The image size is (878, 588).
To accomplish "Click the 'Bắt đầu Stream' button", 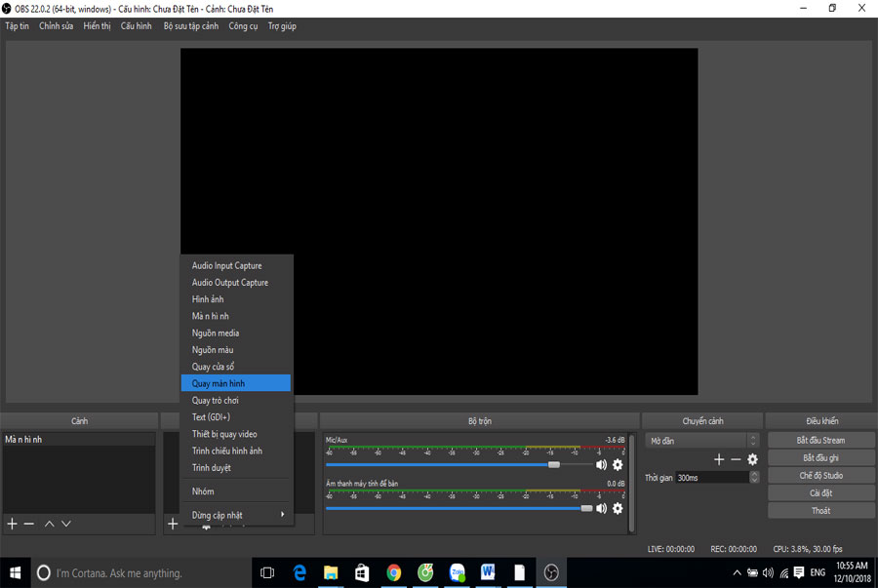I will (820, 441).
